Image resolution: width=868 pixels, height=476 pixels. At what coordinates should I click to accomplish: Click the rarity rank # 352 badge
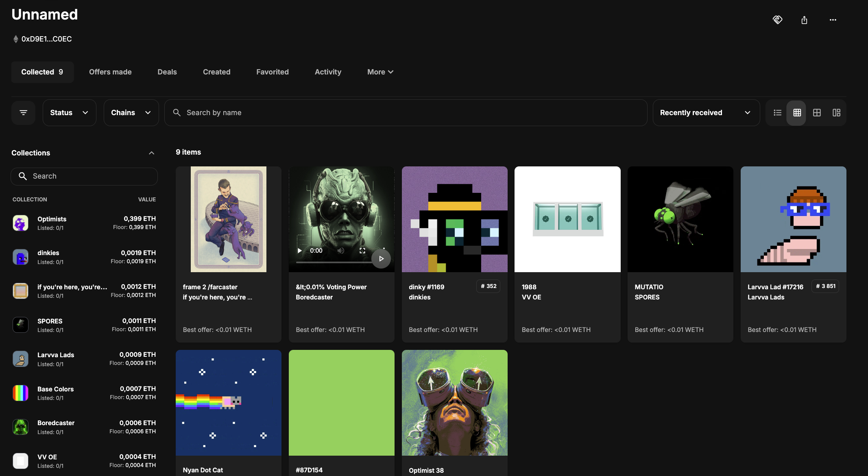pos(489,286)
